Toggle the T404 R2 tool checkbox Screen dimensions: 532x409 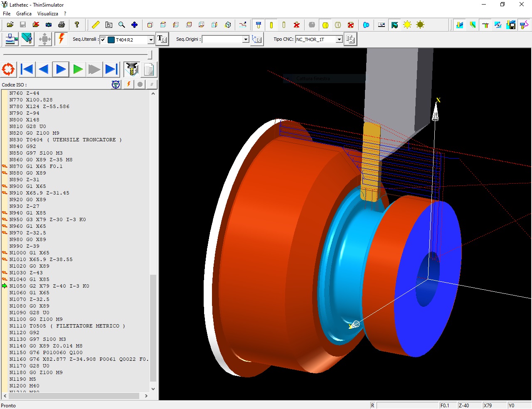[x=103, y=40]
